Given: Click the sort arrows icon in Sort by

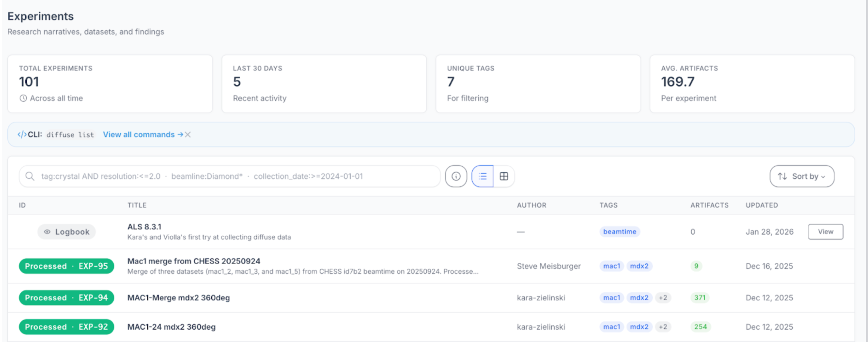Looking at the screenshot, I should point(782,176).
